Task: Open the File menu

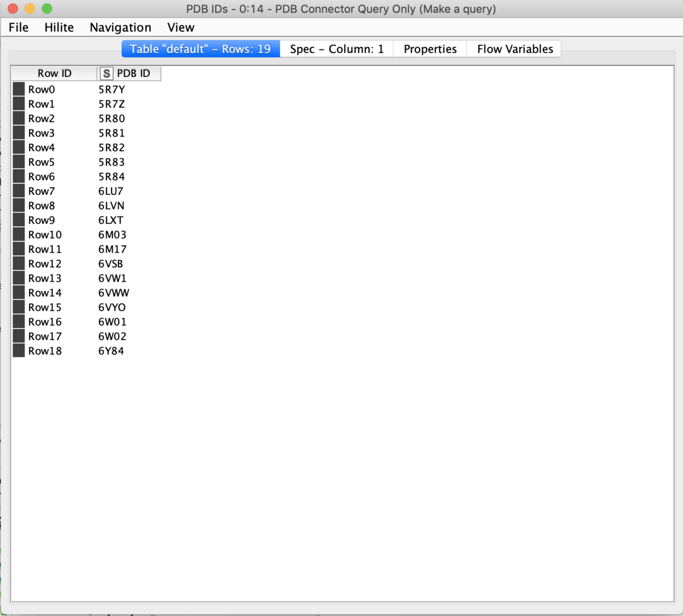Action: [18, 27]
